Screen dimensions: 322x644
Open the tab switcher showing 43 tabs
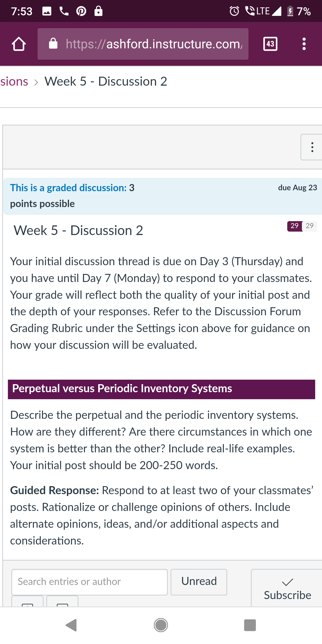click(x=270, y=44)
